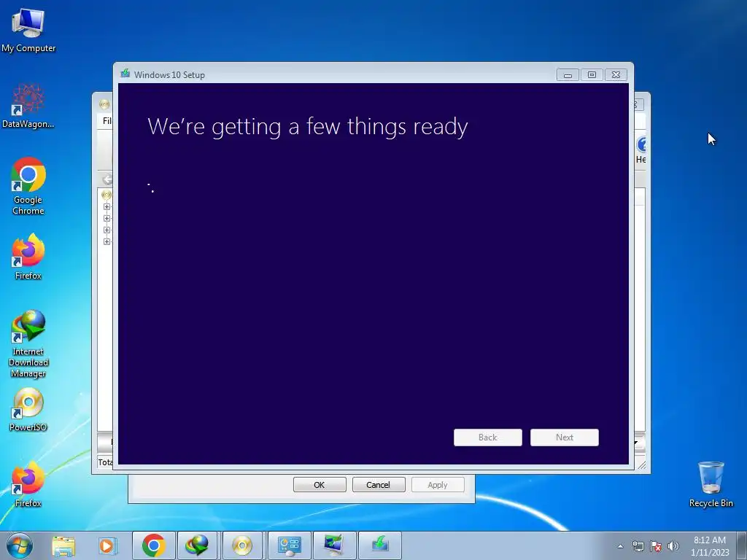
Task: Switch to PowerISO in the taskbar
Action: [x=242, y=545]
